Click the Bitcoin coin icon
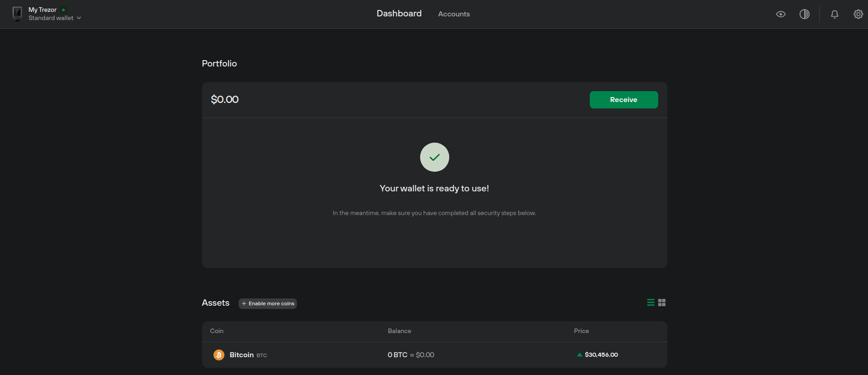868x375 pixels. 219,355
